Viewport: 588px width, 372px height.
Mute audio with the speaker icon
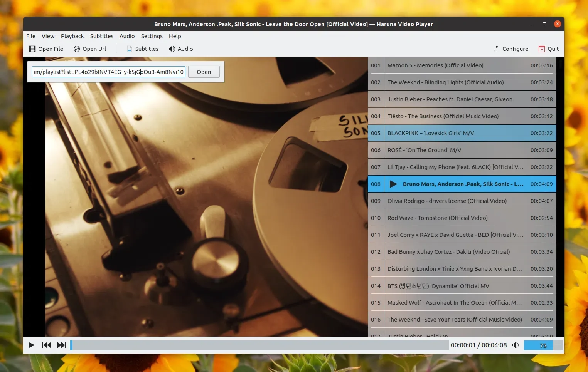tap(516, 345)
